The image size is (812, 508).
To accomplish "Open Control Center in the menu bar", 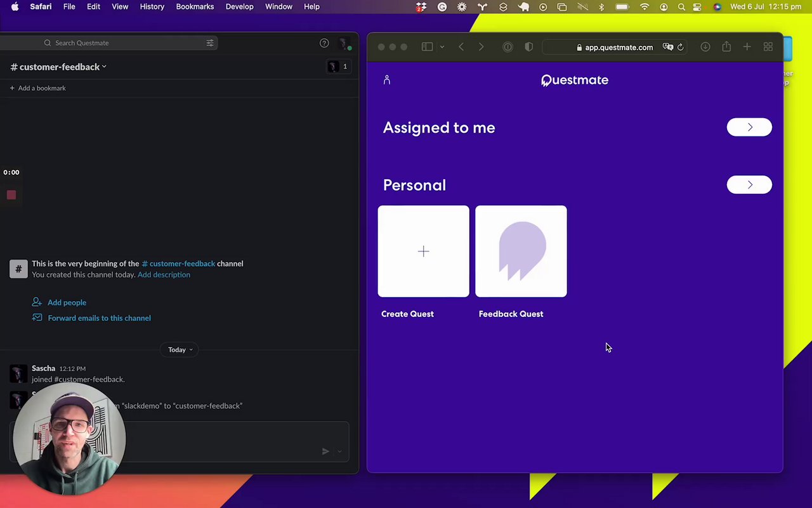I will [x=698, y=7].
